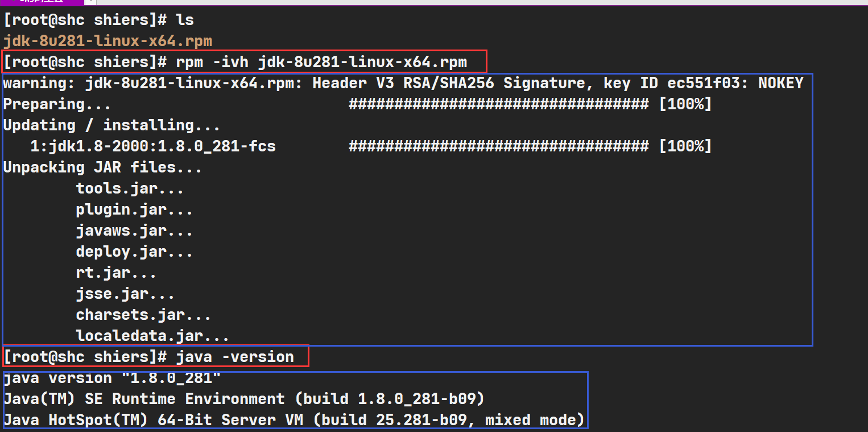Screen dimensions: 868x432
Task: Click the 'Updating / installing...' text
Action: click(111, 125)
